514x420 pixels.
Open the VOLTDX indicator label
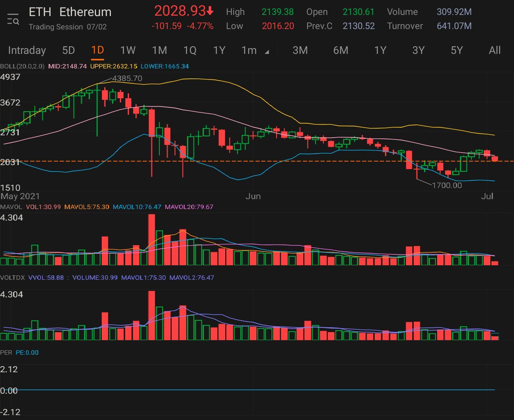pyautogui.click(x=12, y=277)
